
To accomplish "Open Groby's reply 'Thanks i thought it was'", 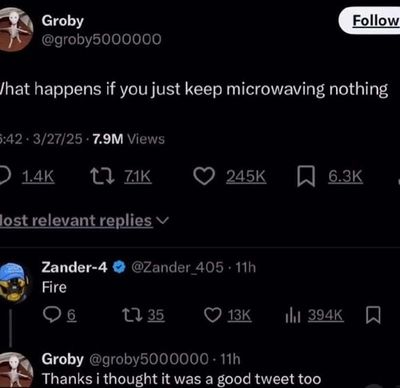I will [181, 379].
